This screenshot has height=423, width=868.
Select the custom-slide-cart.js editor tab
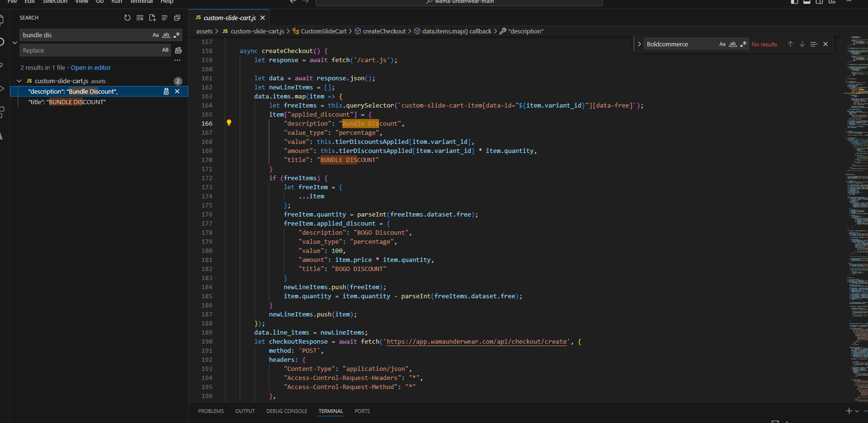point(230,18)
